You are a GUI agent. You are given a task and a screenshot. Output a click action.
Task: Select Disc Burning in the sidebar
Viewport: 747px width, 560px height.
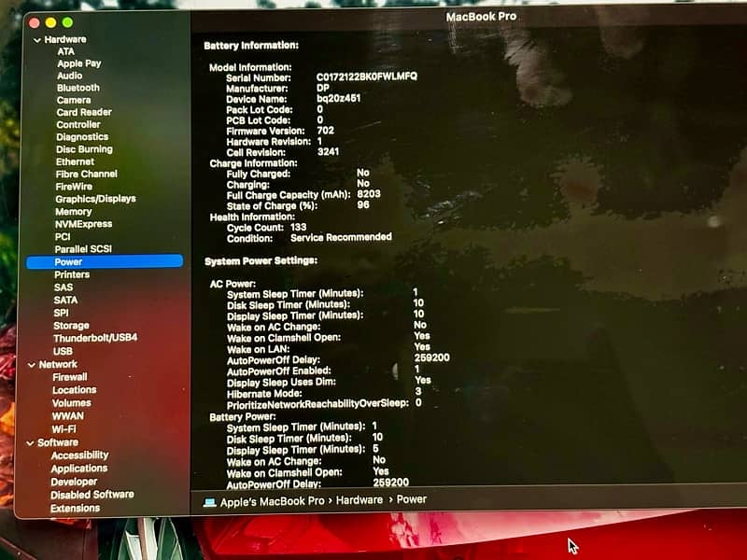84,149
